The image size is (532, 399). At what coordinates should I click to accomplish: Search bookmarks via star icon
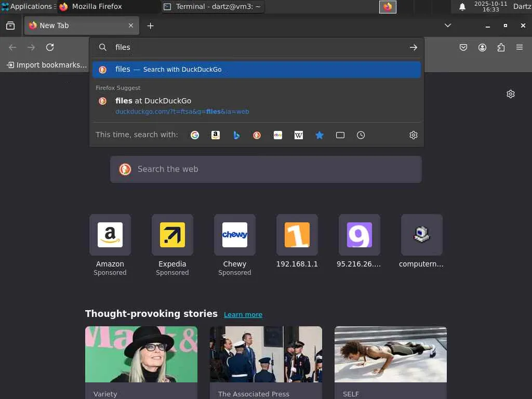click(x=320, y=135)
